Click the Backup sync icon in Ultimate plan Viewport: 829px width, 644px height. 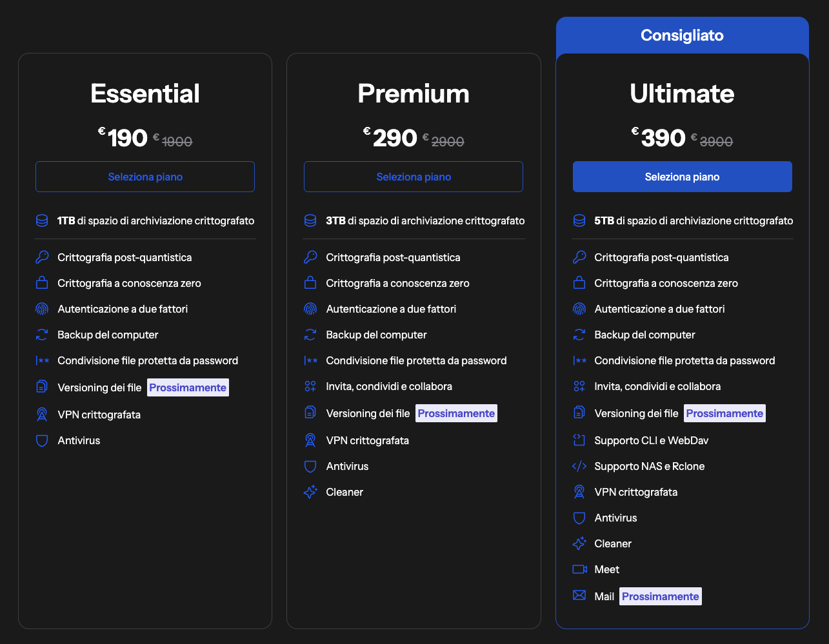pos(579,335)
